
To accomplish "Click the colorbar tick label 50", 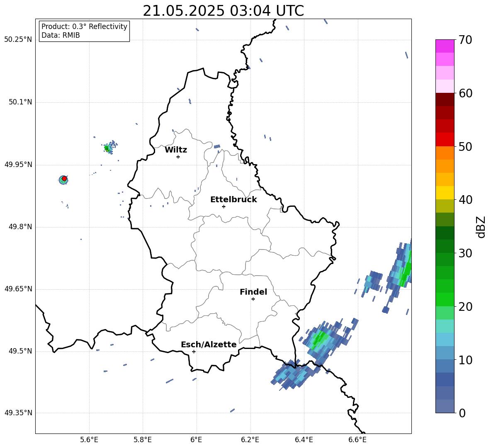I will pos(465,147).
